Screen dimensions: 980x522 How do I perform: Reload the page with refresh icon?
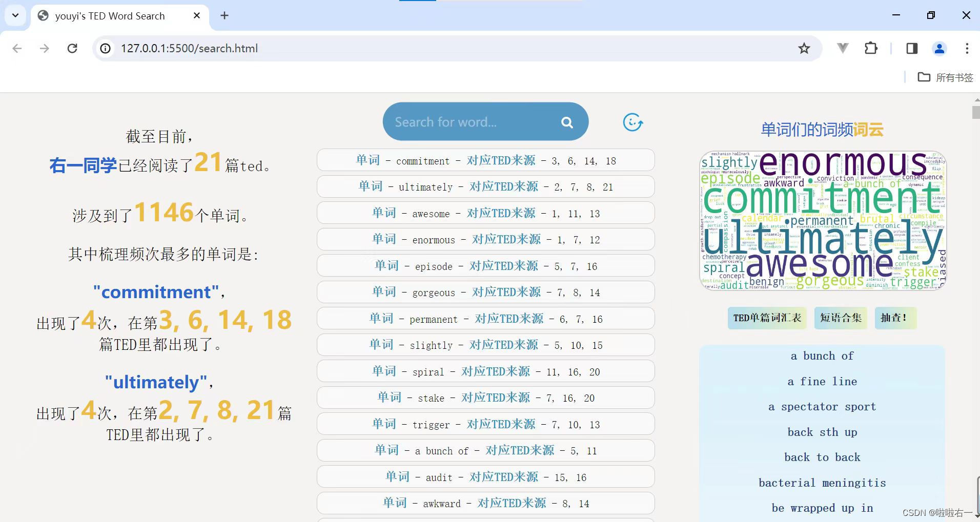[x=72, y=48]
